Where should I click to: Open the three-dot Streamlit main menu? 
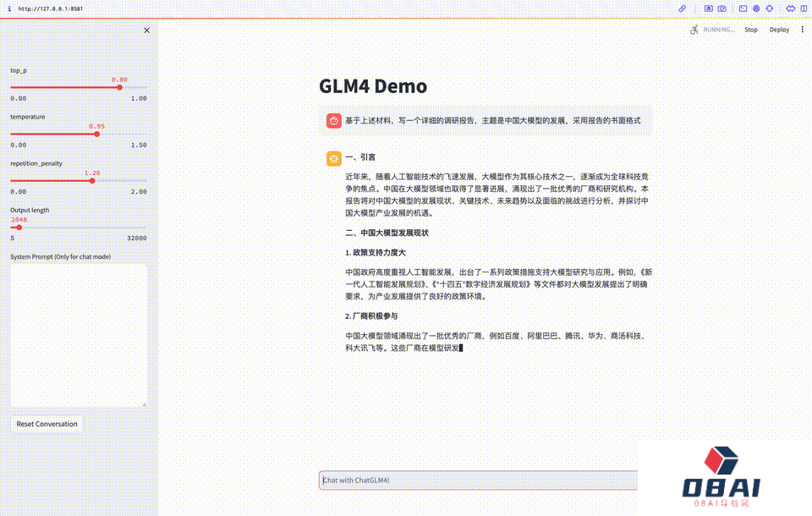click(803, 30)
